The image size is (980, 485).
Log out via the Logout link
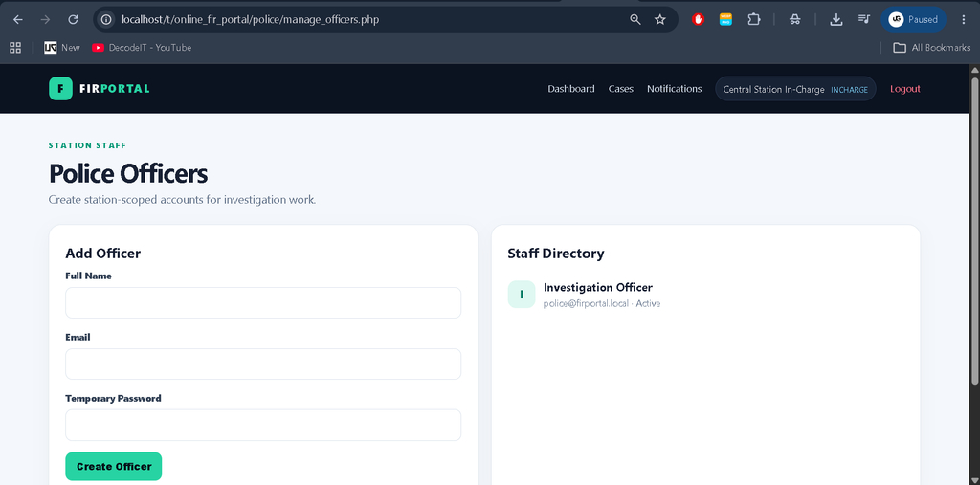(x=905, y=89)
